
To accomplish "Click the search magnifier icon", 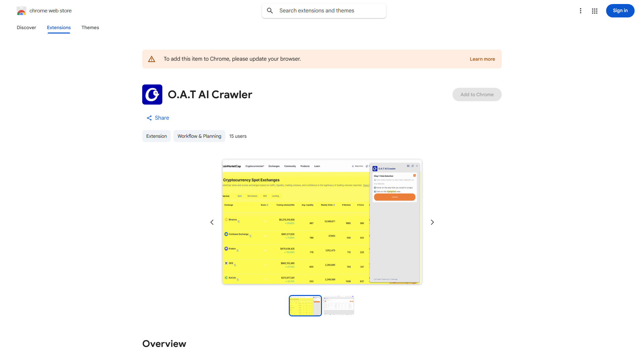I will tap(270, 10).
